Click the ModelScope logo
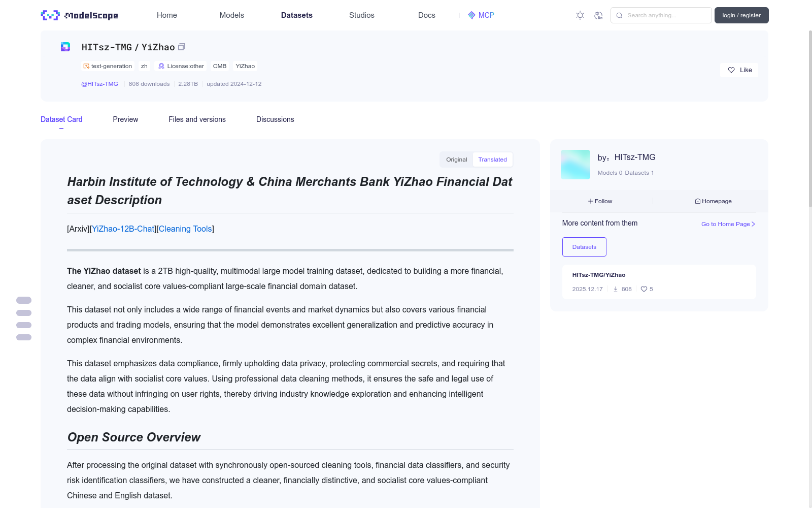The width and height of the screenshot is (812, 508). click(x=79, y=15)
